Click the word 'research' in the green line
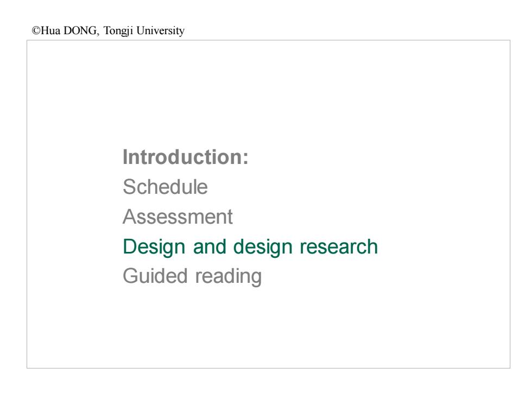Screen dimensions: 532x399 point(339,247)
